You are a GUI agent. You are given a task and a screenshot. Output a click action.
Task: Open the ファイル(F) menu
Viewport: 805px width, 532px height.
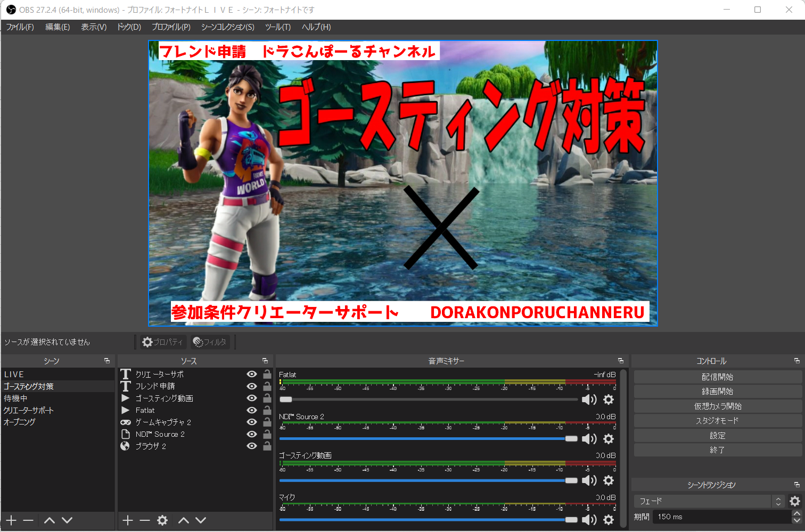[20, 27]
